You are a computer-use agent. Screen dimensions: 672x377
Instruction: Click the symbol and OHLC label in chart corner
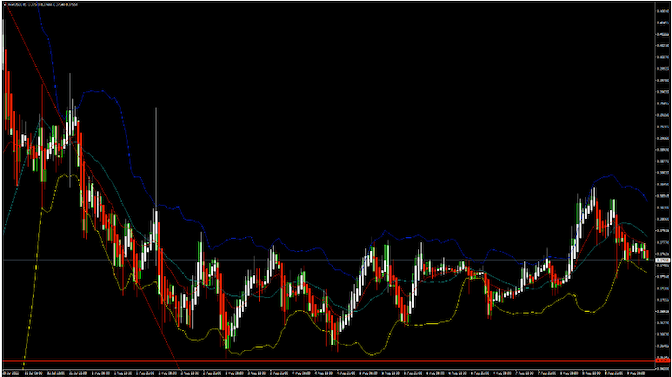click(42, 5)
